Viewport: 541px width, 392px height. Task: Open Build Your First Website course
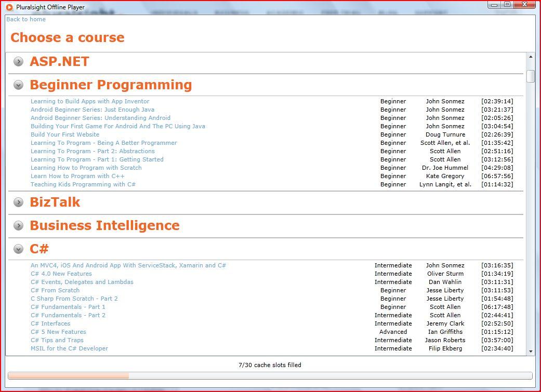point(65,134)
